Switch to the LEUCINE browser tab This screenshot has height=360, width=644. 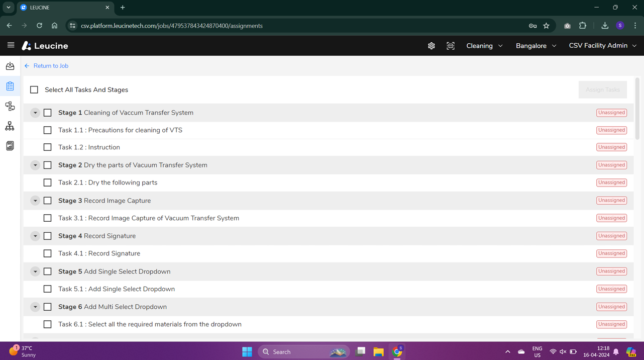(65, 8)
